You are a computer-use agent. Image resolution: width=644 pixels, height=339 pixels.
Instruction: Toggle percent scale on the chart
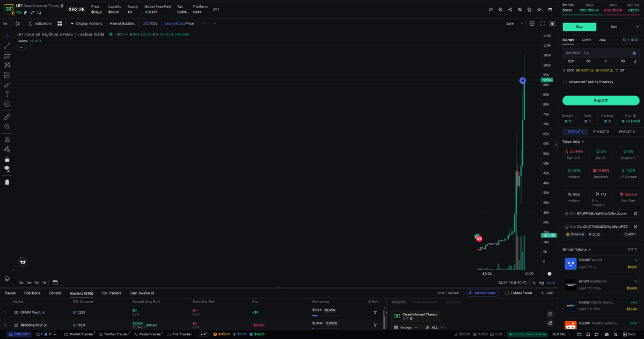[534, 283]
